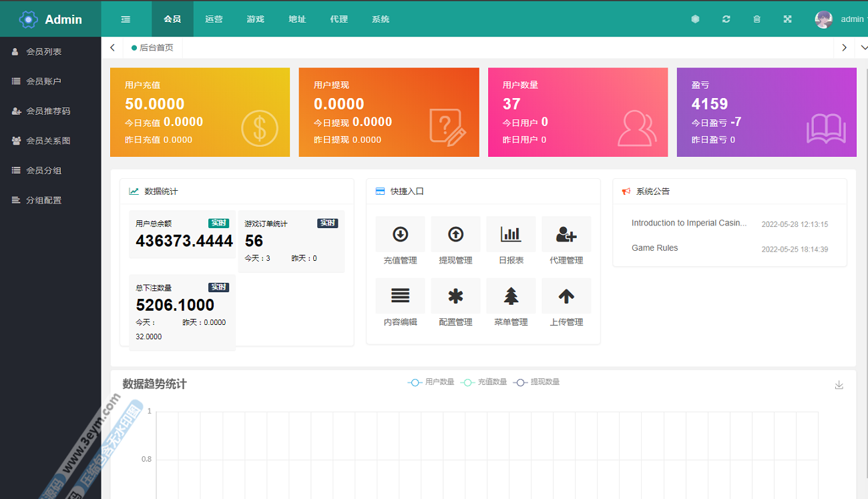This screenshot has height=499, width=868.
Task: Expand the tab options dropdown arrow
Action: point(863,47)
